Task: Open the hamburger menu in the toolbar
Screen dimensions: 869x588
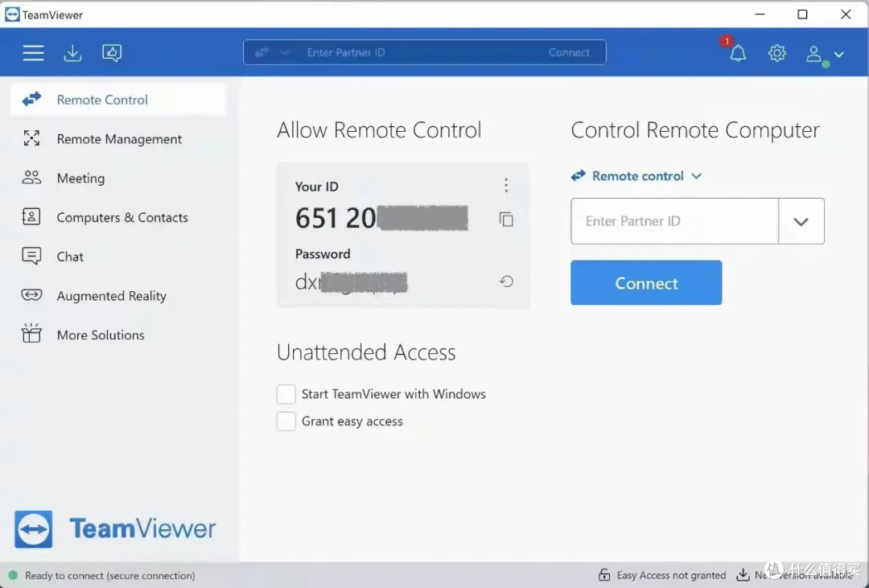Action: pyautogui.click(x=33, y=52)
